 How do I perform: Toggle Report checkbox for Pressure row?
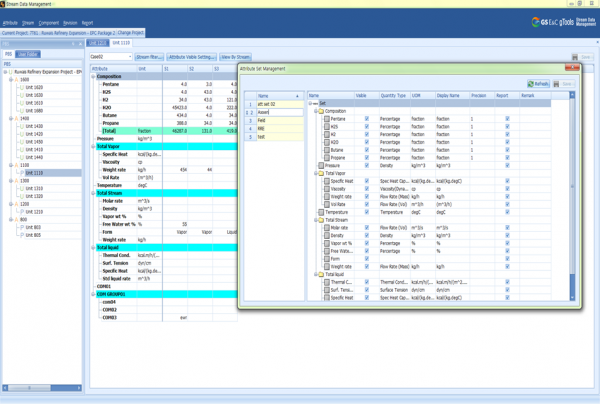point(507,165)
